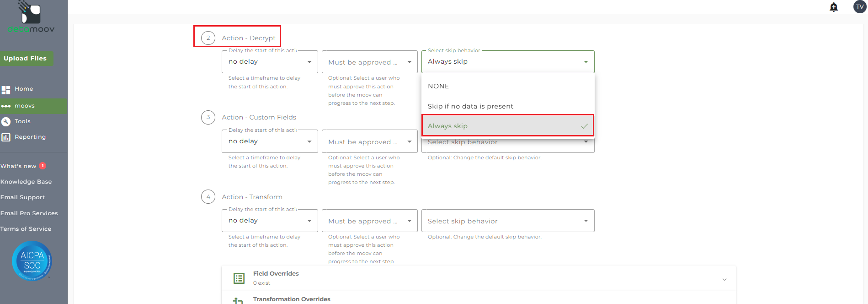Go to the moovs menu item
The image size is (868, 304).
25,106
